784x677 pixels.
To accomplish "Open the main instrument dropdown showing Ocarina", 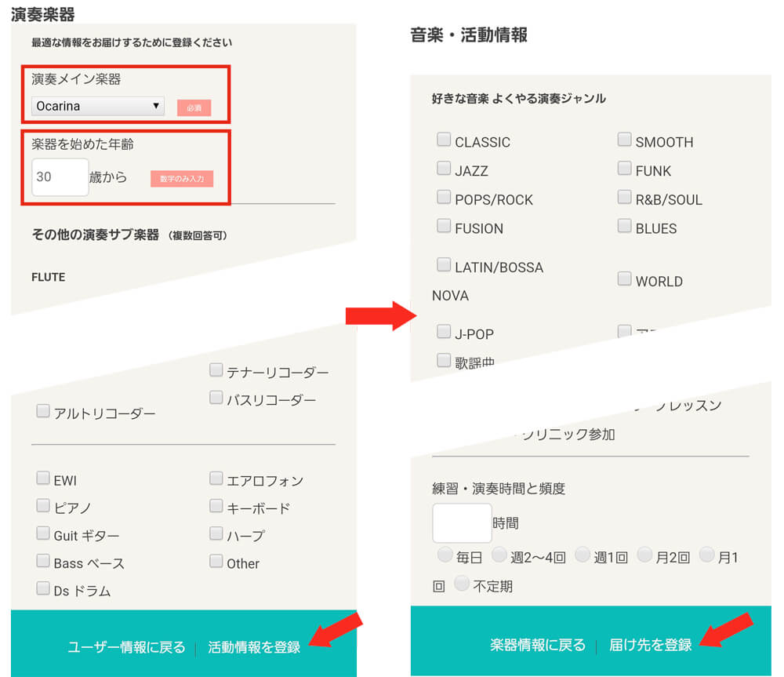I will 98,106.
